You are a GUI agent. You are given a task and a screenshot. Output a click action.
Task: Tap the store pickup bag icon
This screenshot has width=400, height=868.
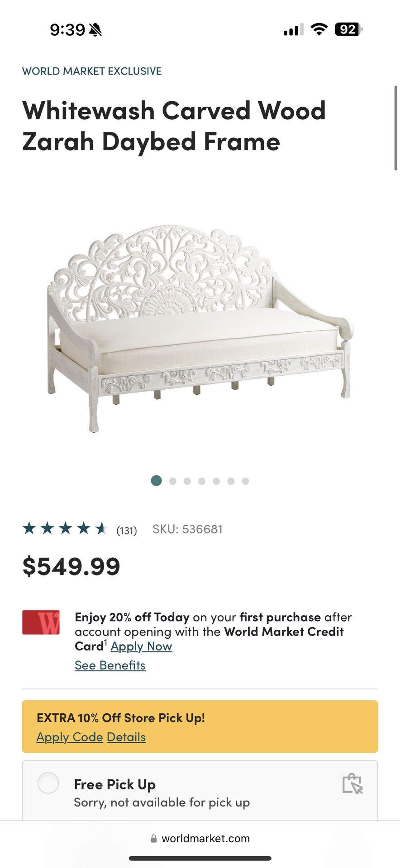point(352,783)
